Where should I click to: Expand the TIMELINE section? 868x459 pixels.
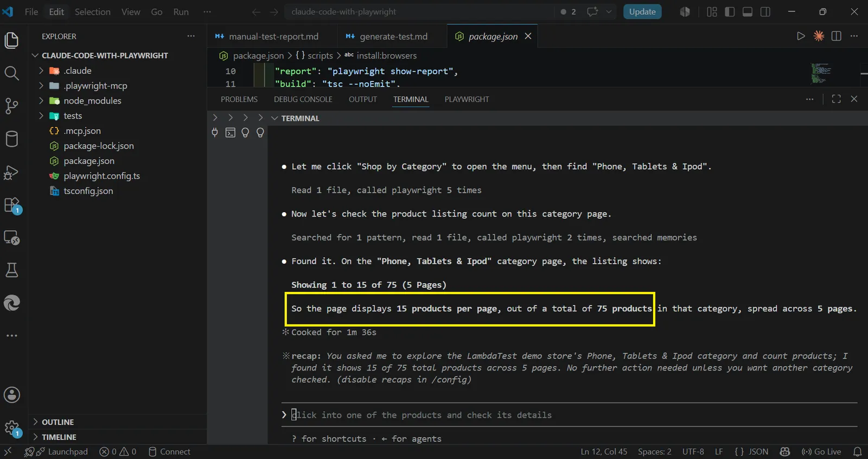[x=117, y=437]
